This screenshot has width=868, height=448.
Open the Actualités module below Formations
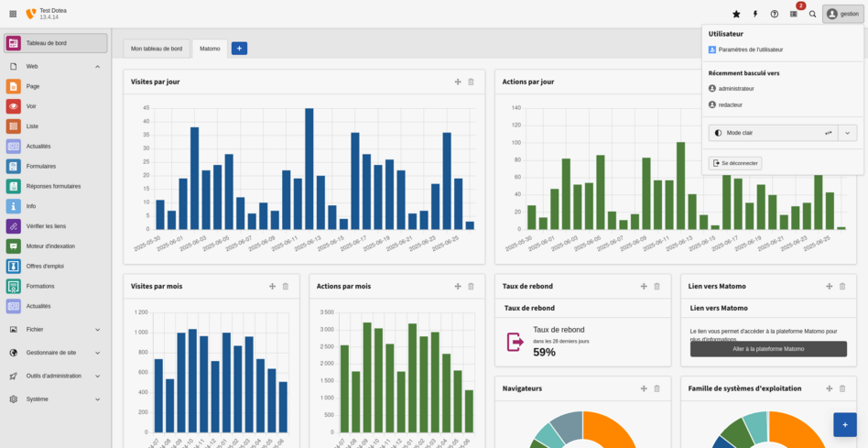coord(55,306)
